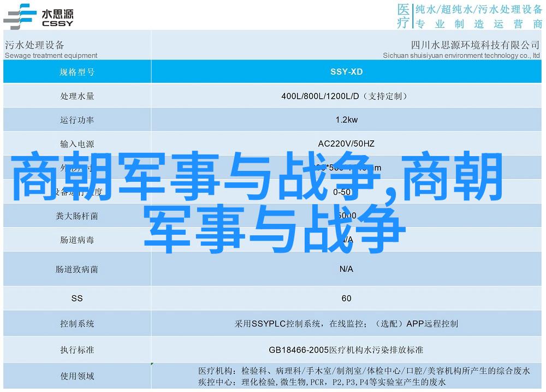546x392 pixels.
Task: Click the '肠道致病菌' row label
Action: tap(77, 269)
